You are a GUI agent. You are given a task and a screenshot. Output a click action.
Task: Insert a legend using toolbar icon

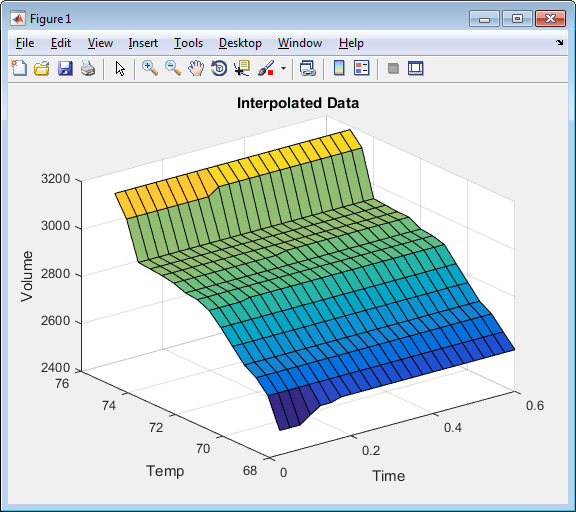[362, 68]
